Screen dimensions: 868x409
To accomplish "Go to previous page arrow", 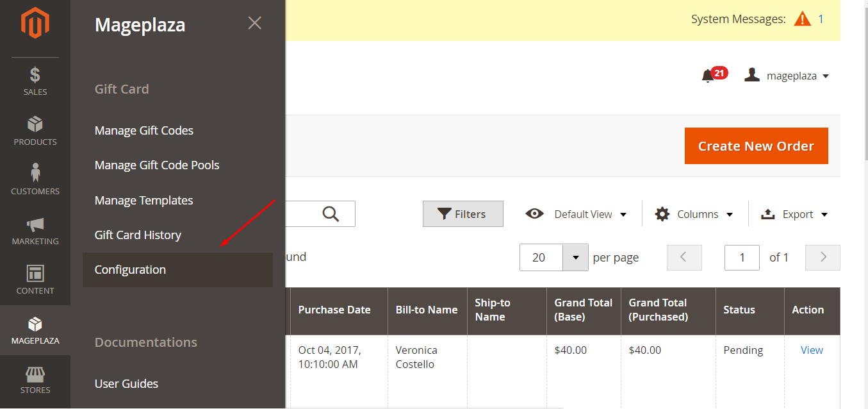I will coord(684,258).
